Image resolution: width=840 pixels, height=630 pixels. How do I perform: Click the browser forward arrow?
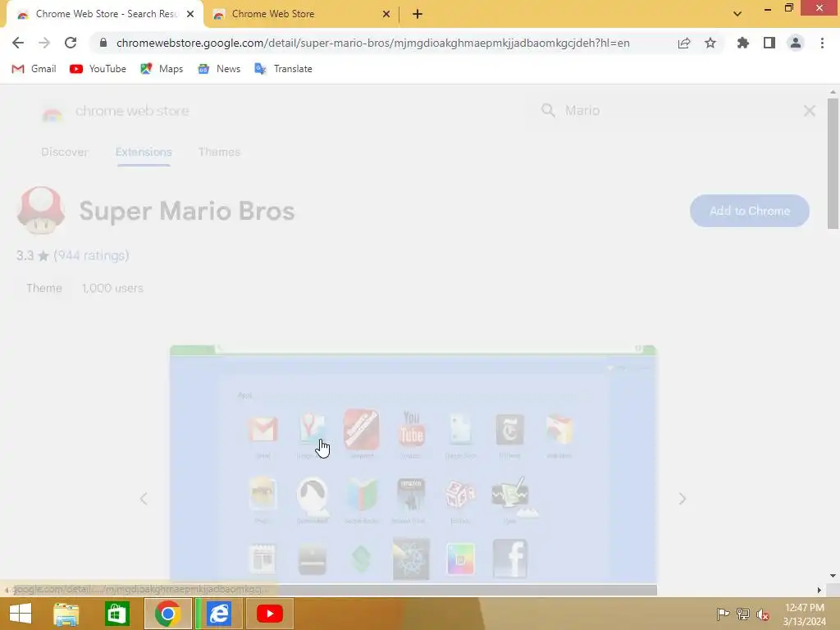[x=44, y=43]
